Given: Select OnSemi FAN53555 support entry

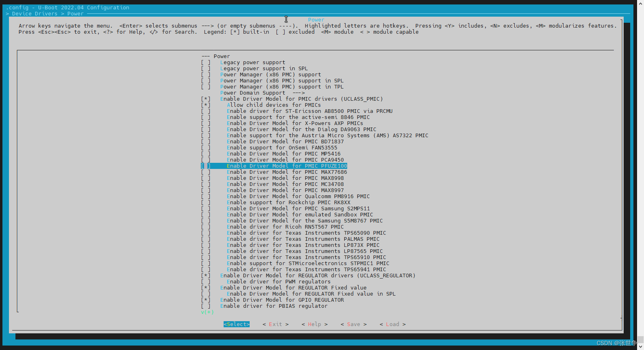Looking at the screenshot, I should tap(282, 148).
